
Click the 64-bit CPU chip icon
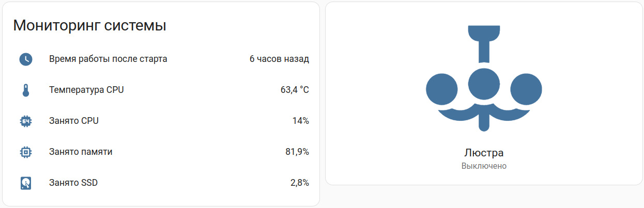pos(26,121)
